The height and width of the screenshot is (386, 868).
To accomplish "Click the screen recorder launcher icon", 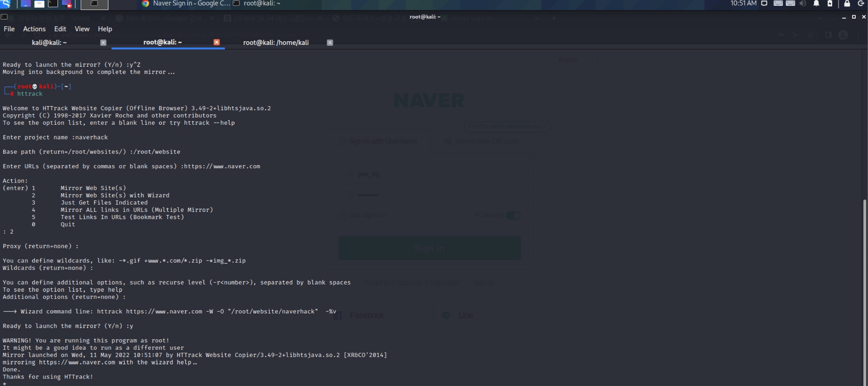I will [x=67, y=4].
